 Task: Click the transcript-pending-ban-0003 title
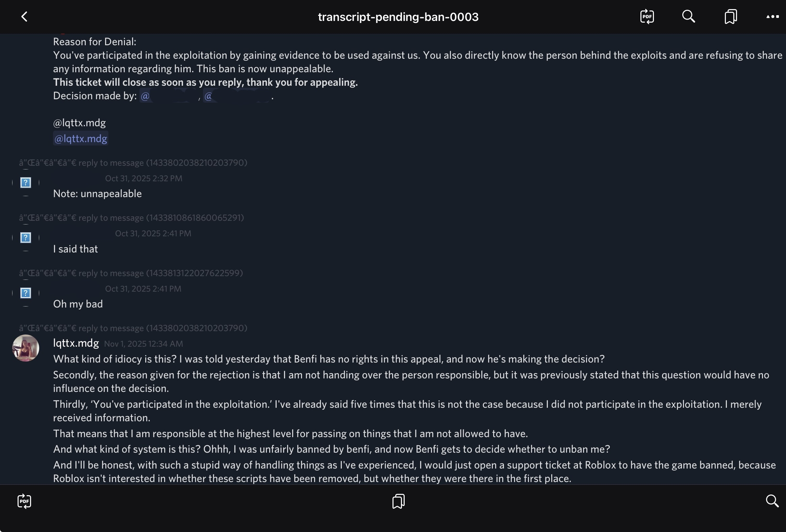click(398, 17)
